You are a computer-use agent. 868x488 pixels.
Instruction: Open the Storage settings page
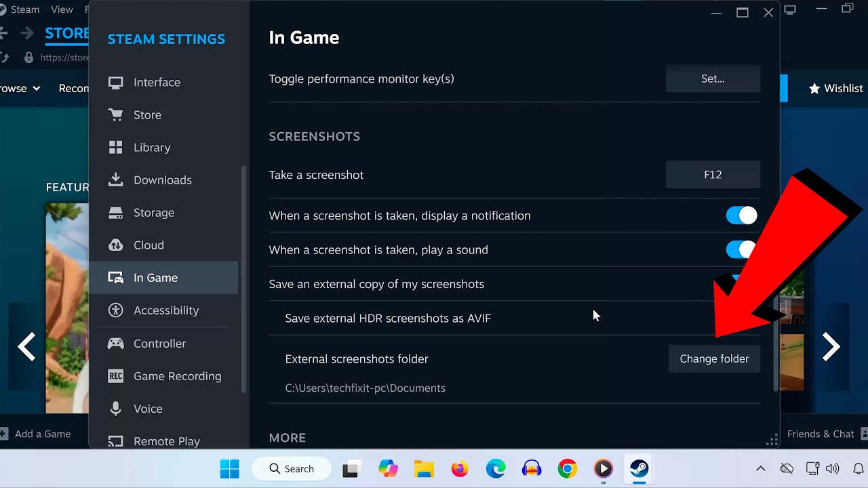pos(163,212)
